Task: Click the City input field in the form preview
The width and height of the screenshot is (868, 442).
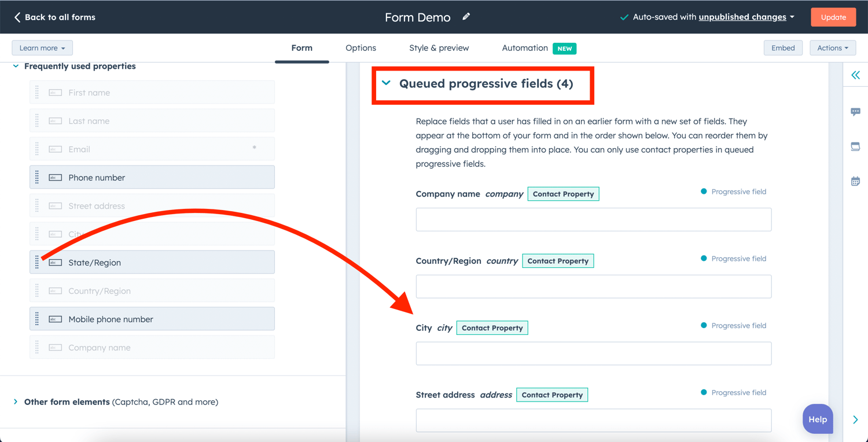Action: click(593, 353)
